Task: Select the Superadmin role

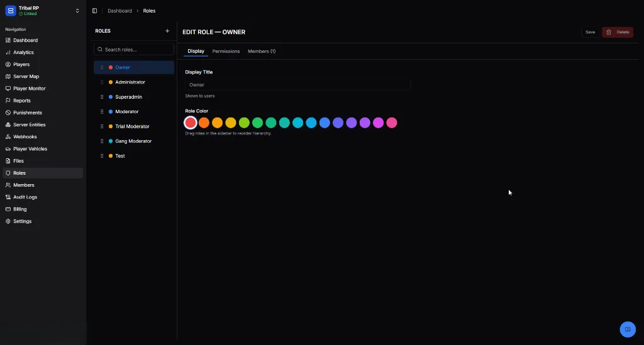Action: click(x=134, y=97)
